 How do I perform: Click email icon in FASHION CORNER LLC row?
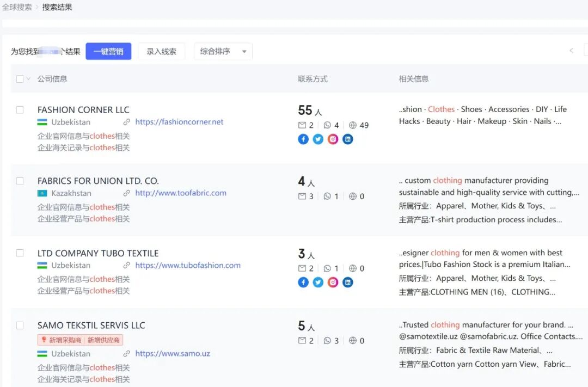tap(302, 125)
